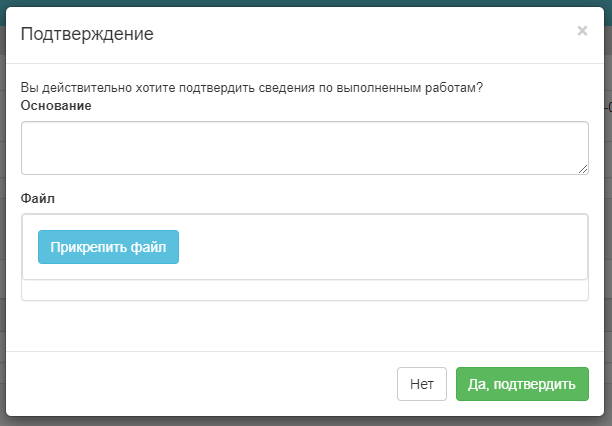This screenshot has width=612, height=426.
Task: Decline by clicking the Нет button
Action: [x=422, y=384]
